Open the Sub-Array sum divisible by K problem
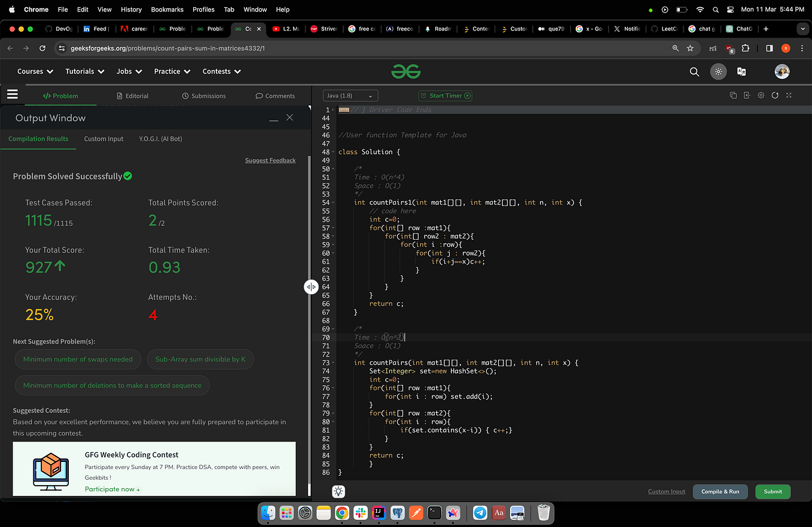Viewport: 812px width, 527px height. click(200, 359)
